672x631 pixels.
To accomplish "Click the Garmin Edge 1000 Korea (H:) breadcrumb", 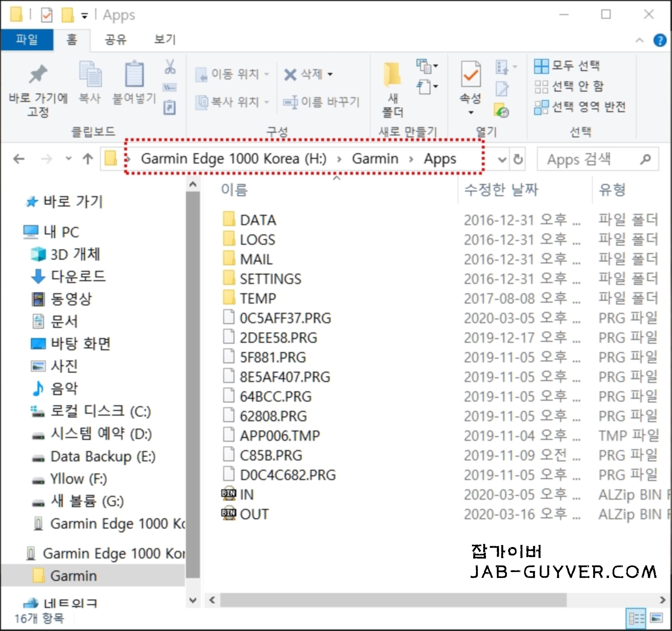I will click(x=234, y=159).
